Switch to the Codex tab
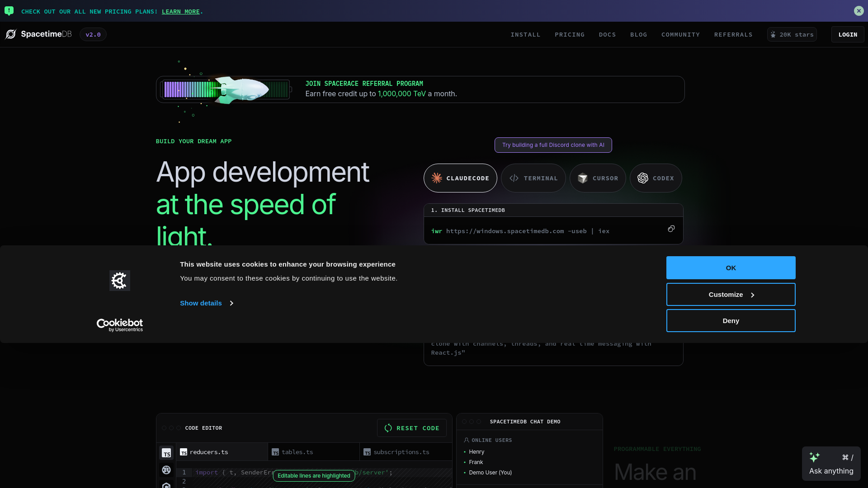The height and width of the screenshot is (488, 868). [656, 178]
